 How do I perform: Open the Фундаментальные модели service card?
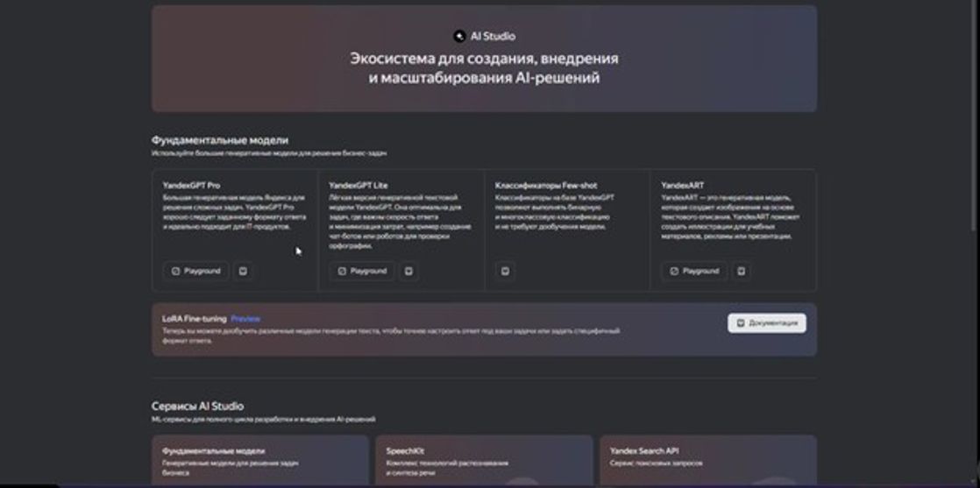tap(260, 461)
